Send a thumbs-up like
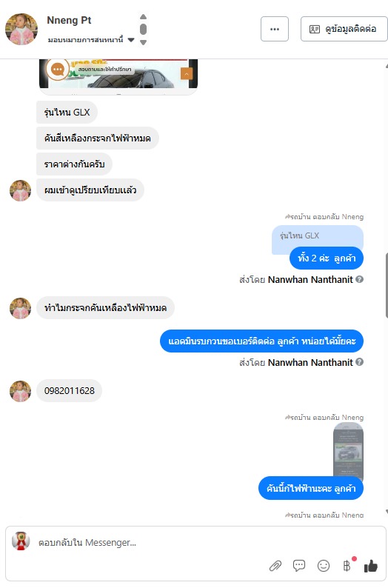The width and height of the screenshot is (388, 588). point(371,566)
